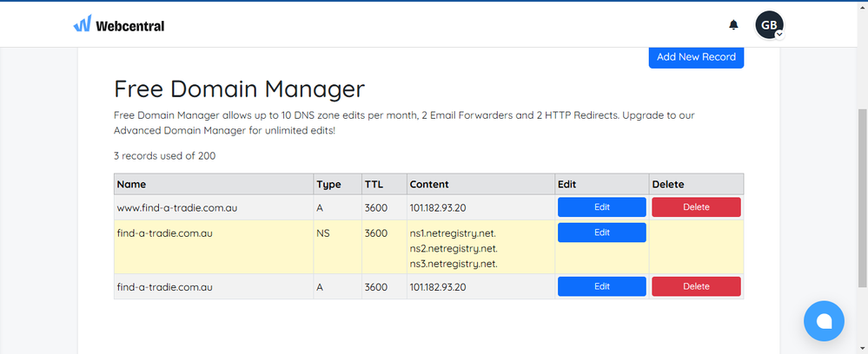The width and height of the screenshot is (868, 354).
Task: Click the Webcentral logo
Action: tap(118, 25)
